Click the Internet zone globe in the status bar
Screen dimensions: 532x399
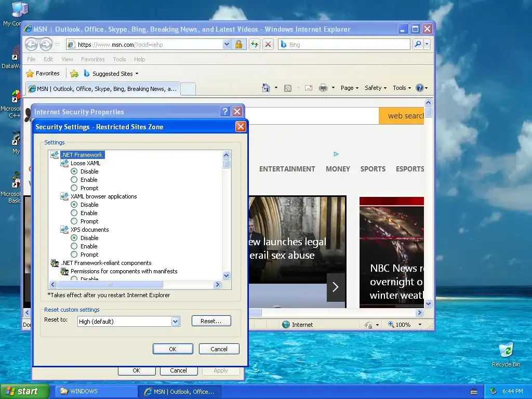click(x=286, y=325)
